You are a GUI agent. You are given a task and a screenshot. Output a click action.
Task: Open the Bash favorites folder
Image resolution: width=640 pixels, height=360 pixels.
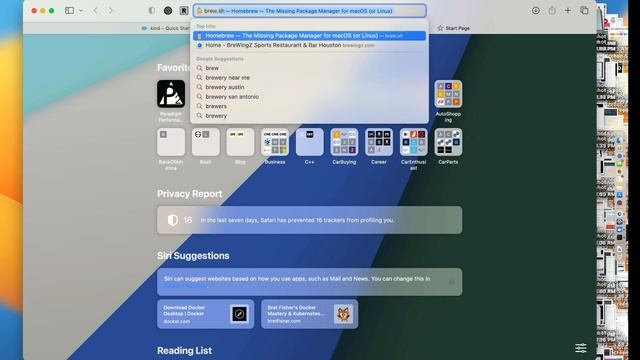tap(206, 142)
